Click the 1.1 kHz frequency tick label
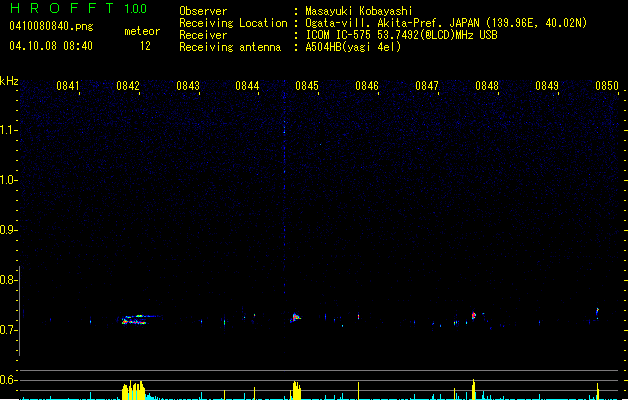 pos(8,130)
